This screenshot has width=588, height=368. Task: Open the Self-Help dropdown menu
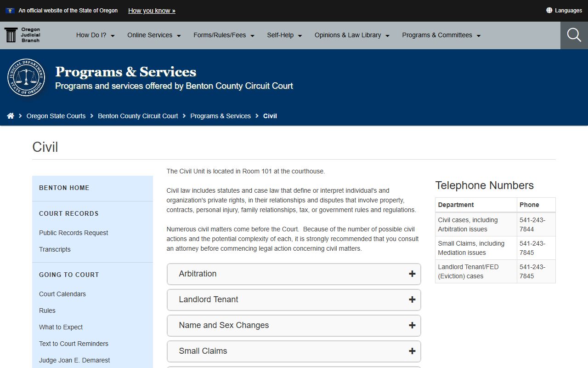[x=285, y=35]
